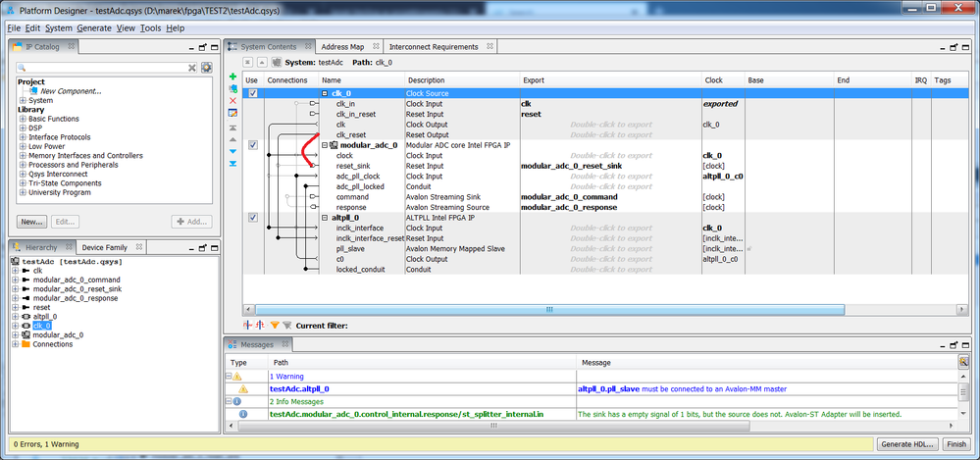This screenshot has height=460, width=980.
Task: Click the IP Catalog search settings gear icon
Action: point(207,68)
